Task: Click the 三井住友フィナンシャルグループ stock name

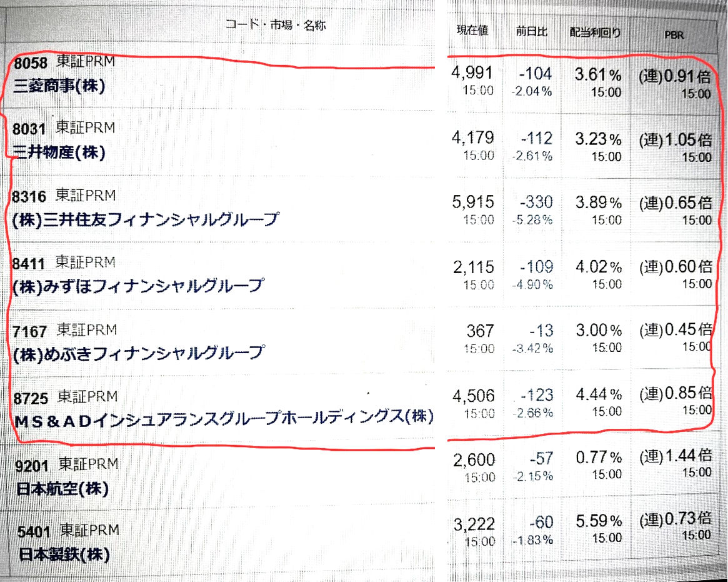Action: [x=146, y=220]
